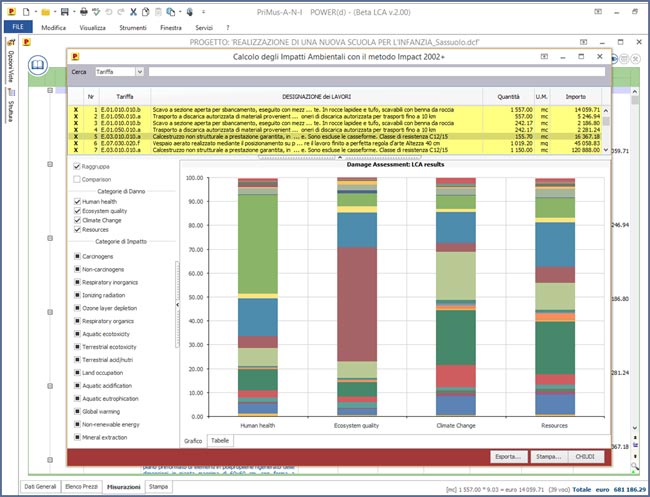Collapse the left category panel with arrow

click(x=177, y=305)
